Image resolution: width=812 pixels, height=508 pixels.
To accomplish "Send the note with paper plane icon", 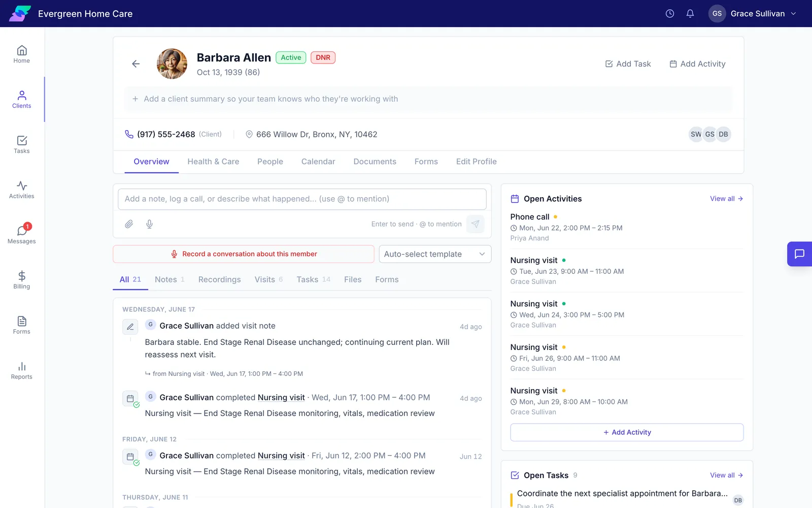I will pyautogui.click(x=475, y=224).
